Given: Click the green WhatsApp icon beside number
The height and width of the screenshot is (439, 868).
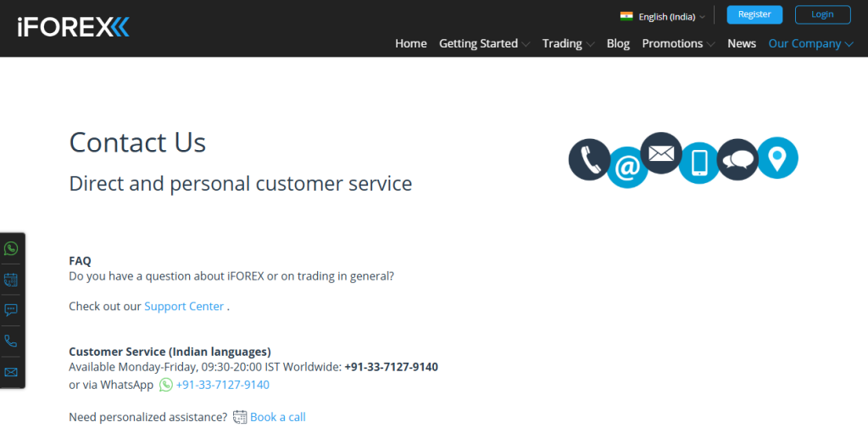Looking at the screenshot, I should pyautogui.click(x=166, y=385).
